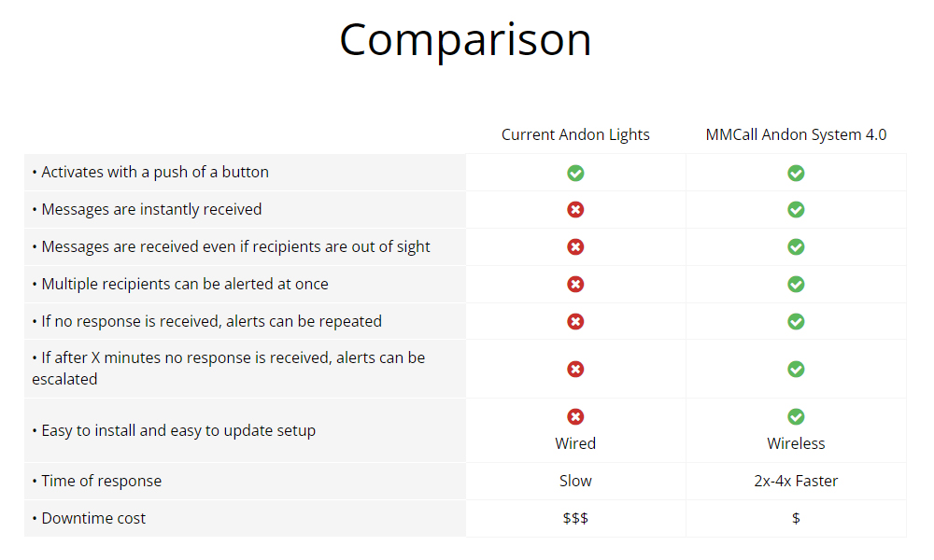Viewport: 934px width, 560px height.
Task: Click green check for multiple recipients alerted
Action: pos(796,285)
